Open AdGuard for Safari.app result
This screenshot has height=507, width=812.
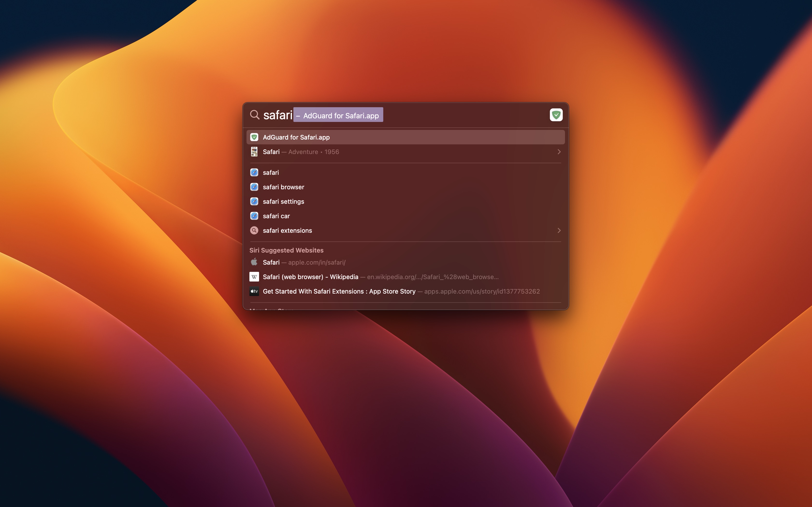296,137
